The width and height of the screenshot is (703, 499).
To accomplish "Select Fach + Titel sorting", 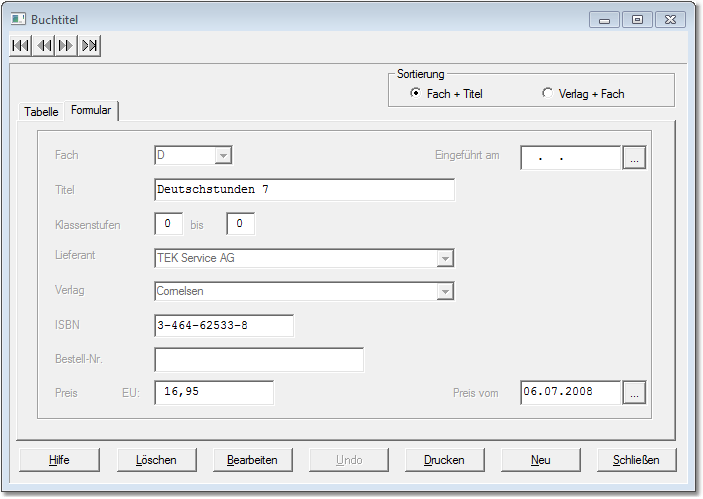I will (x=416, y=94).
